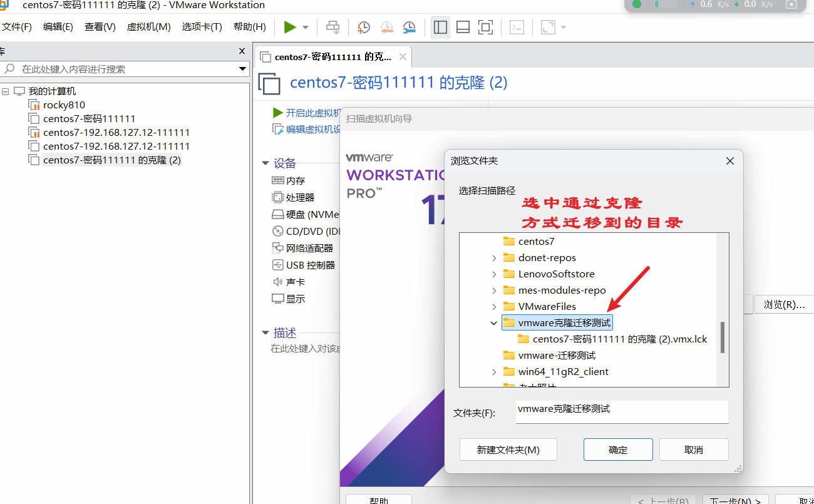
Task: Click the 新建文件夹(M) button
Action: [508, 450]
